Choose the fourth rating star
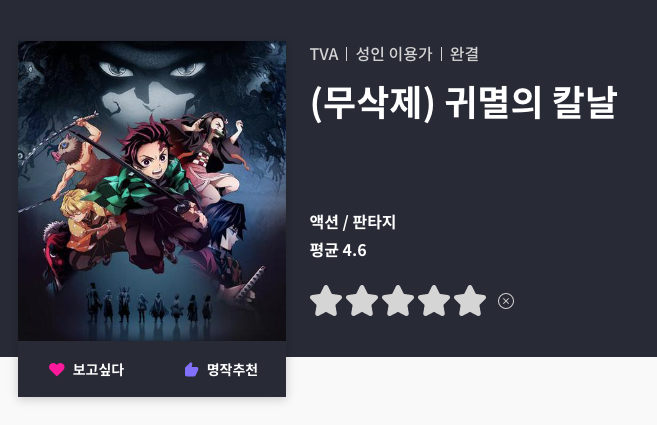This screenshot has height=425, width=657. click(434, 301)
